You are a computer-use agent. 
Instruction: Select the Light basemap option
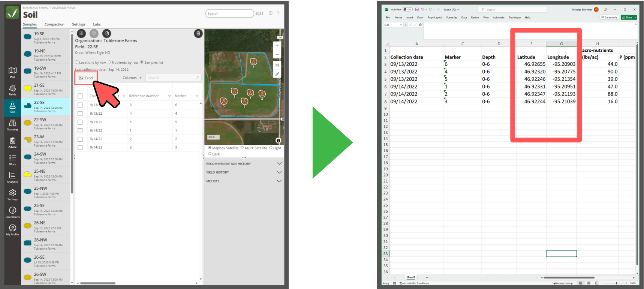coord(271,148)
